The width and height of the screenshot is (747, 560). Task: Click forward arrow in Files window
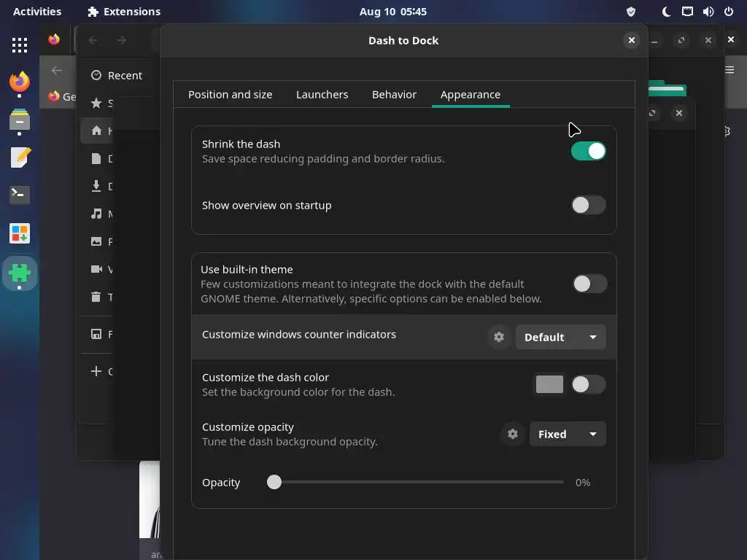click(x=122, y=41)
